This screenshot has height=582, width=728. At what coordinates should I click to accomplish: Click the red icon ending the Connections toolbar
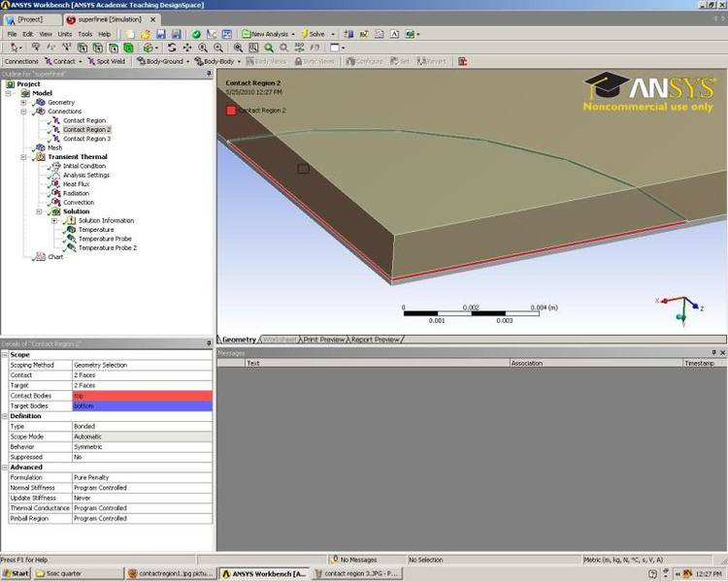tap(462, 61)
